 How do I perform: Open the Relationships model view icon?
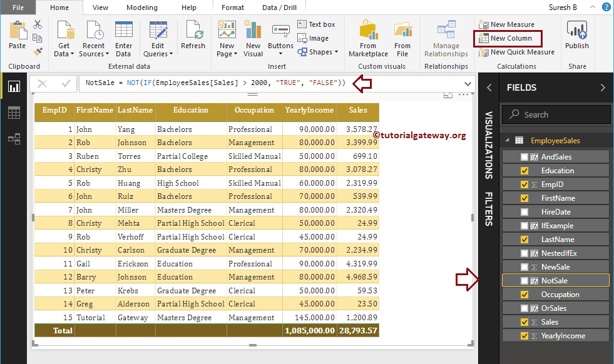pyautogui.click(x=14, y=139)
